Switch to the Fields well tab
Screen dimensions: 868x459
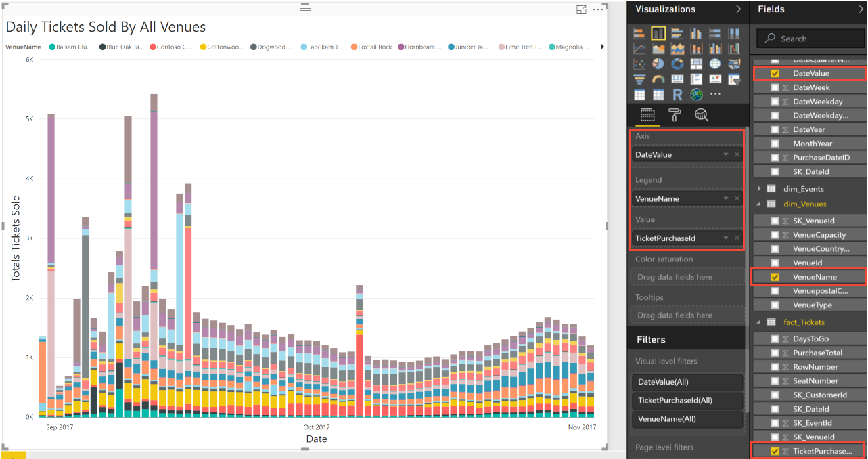pyautogui.click(x=647, y=114)
